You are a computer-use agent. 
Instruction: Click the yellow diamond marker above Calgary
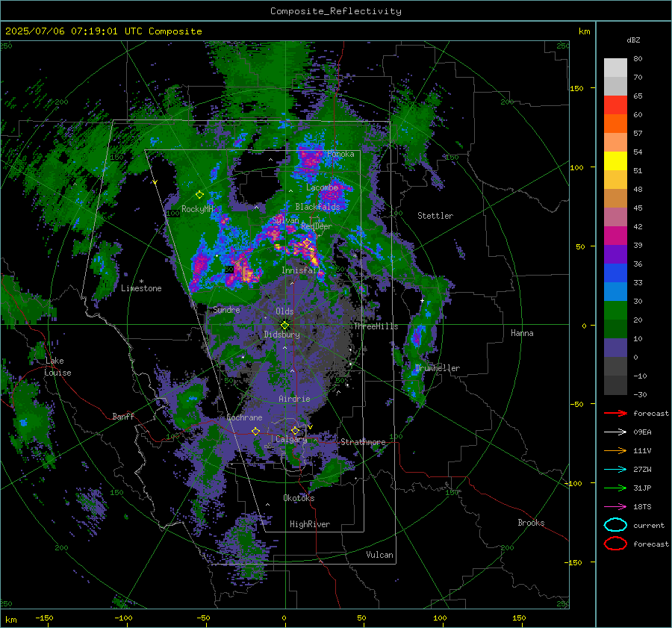[295, 430]
